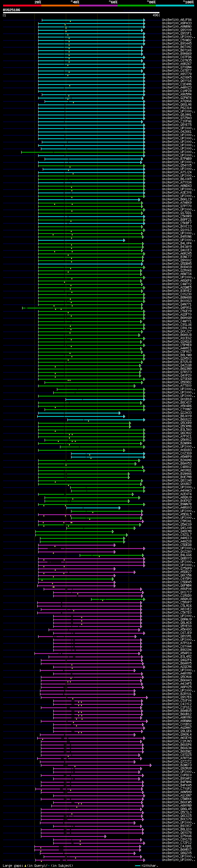Click the UniRef100_A7F9I1 label

click(177, 436)
